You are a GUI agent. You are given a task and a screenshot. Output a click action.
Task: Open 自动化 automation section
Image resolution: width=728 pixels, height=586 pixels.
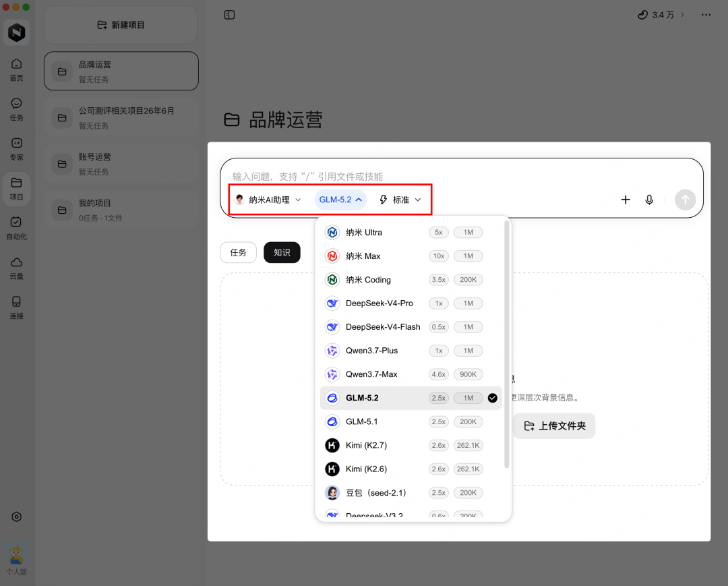[x=16, y=229]
